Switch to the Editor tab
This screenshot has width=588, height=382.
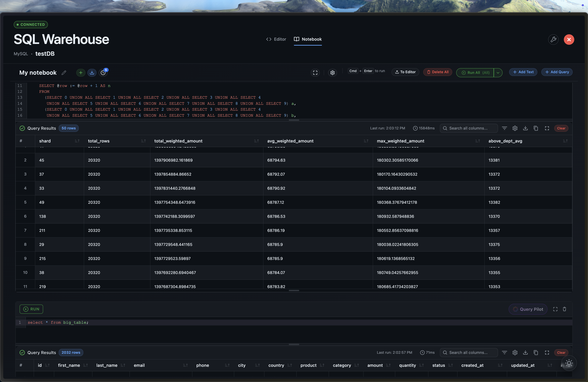pos(276,39)
